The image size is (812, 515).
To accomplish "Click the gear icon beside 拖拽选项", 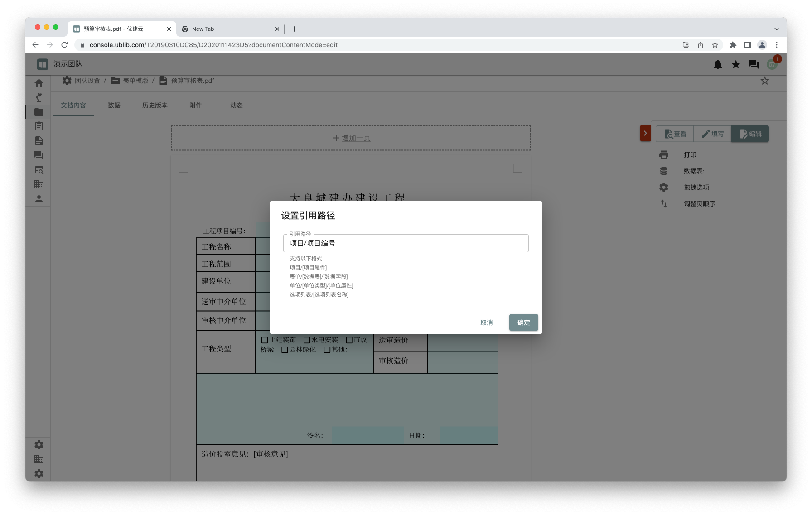I will click(664, 188).
